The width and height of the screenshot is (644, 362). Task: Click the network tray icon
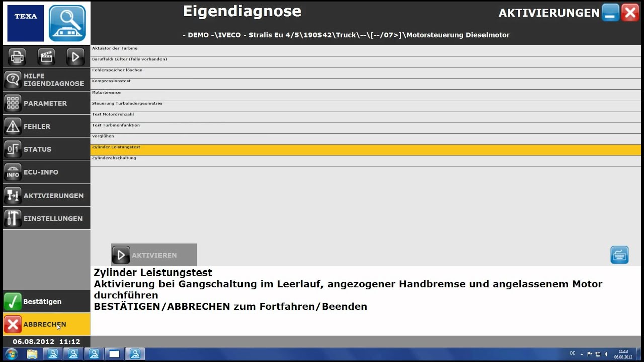[598, 354]
